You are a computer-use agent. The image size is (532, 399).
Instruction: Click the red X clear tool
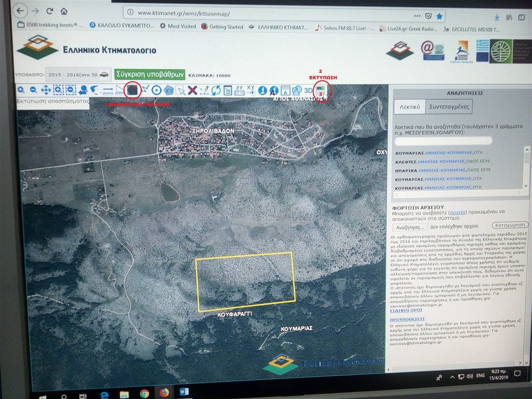tap(192, 91)
